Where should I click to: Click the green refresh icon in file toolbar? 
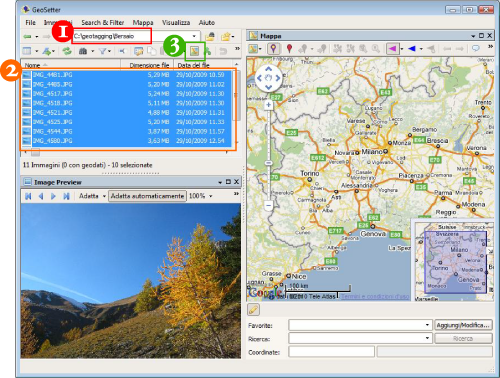[67, 51]
